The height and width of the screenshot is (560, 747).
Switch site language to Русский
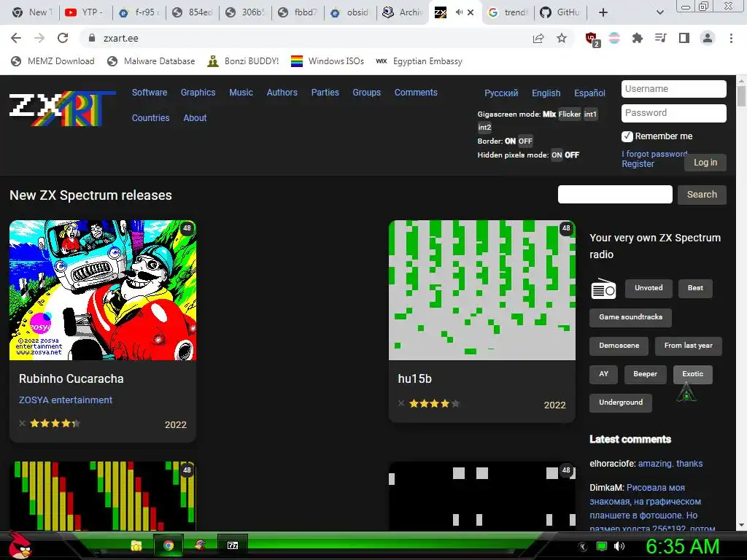[x=501, y=93]
